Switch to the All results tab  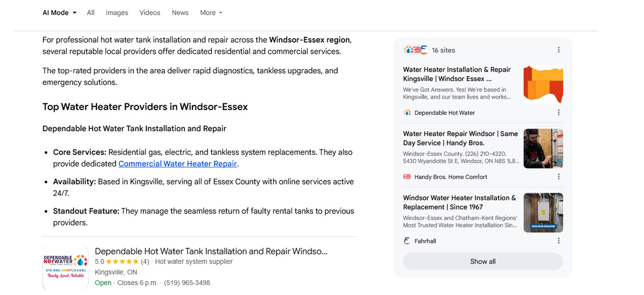coord(90,13)
